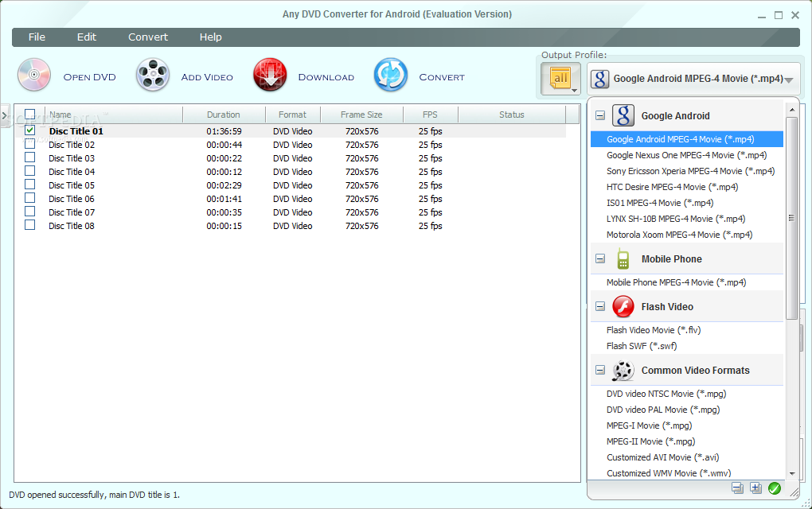The height and width of the screenshot is (509, 812).
Task: Open the 'all' profile category dropdown
Action: click(x=561, y=80)
